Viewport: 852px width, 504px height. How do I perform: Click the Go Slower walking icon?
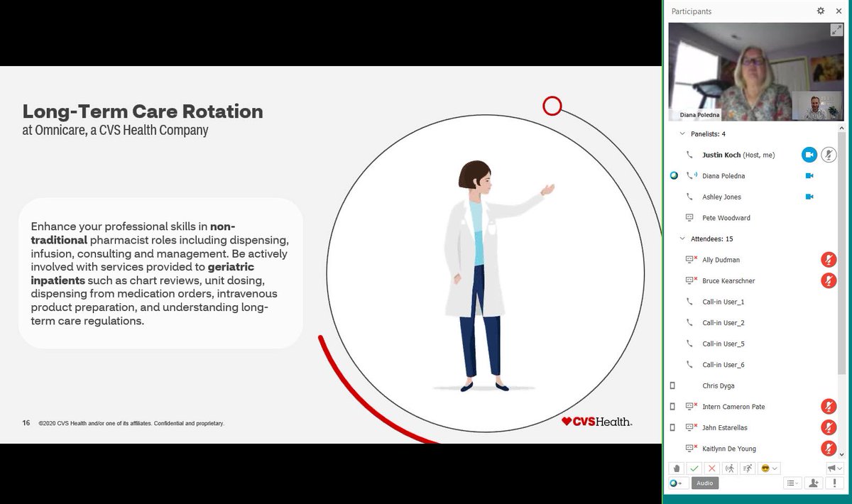tap(730, 469)
